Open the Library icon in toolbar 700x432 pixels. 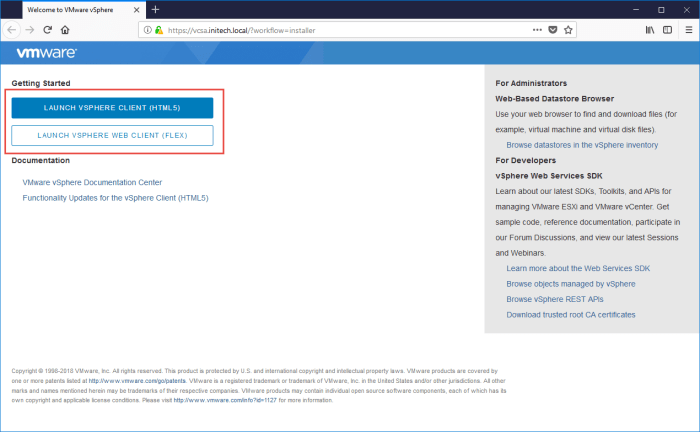click(x=650, y=30)
